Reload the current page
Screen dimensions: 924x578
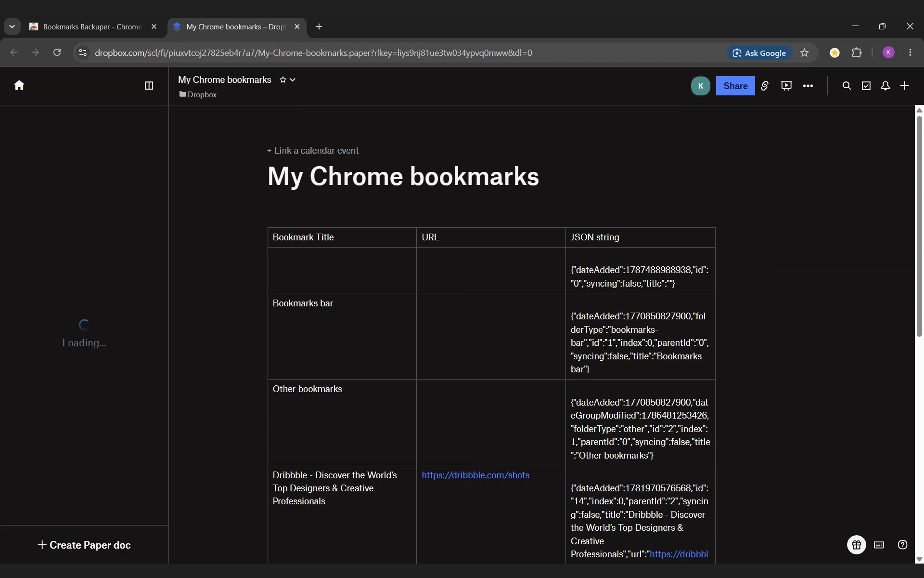tap(57, 53)
